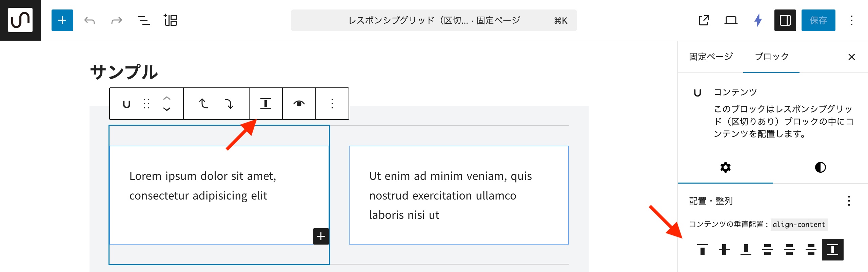The width and height of the screenshot is (868, 272).
Task: Toggle the settings sidebar panel button
Action: pos(785,20)
